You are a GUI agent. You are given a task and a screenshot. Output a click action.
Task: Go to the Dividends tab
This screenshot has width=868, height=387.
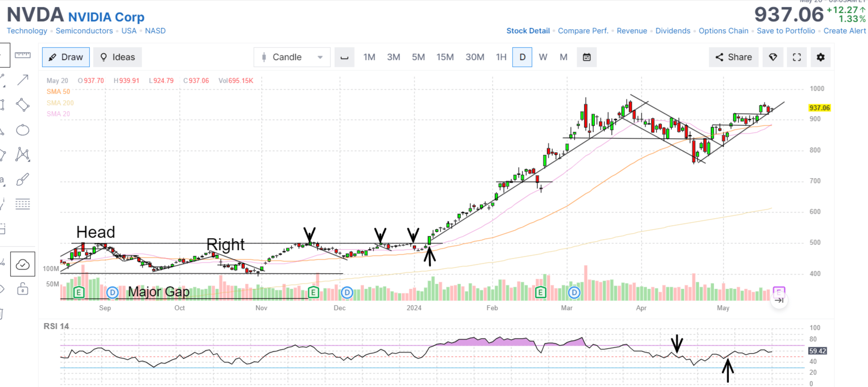(x=672, y=31)
